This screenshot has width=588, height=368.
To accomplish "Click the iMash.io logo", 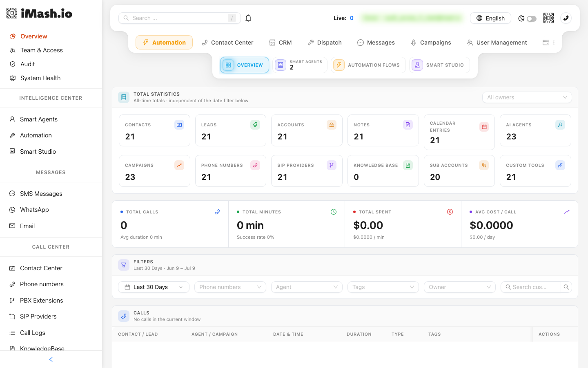I will coord(39,13).
